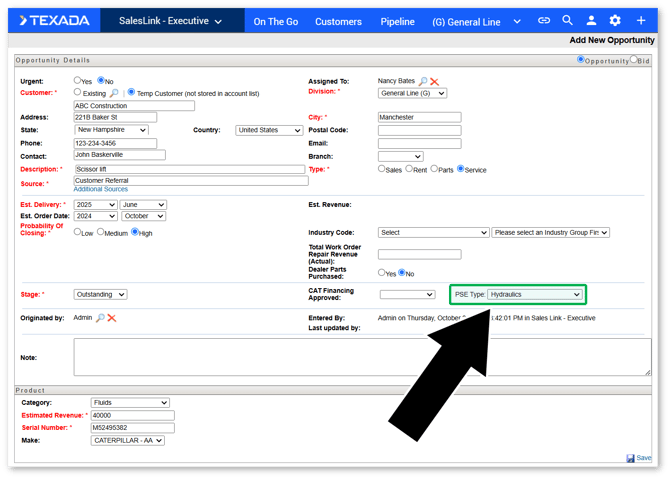Select the Bid radio option
Screen dimensions: 670x479
[x=634, y=60]
